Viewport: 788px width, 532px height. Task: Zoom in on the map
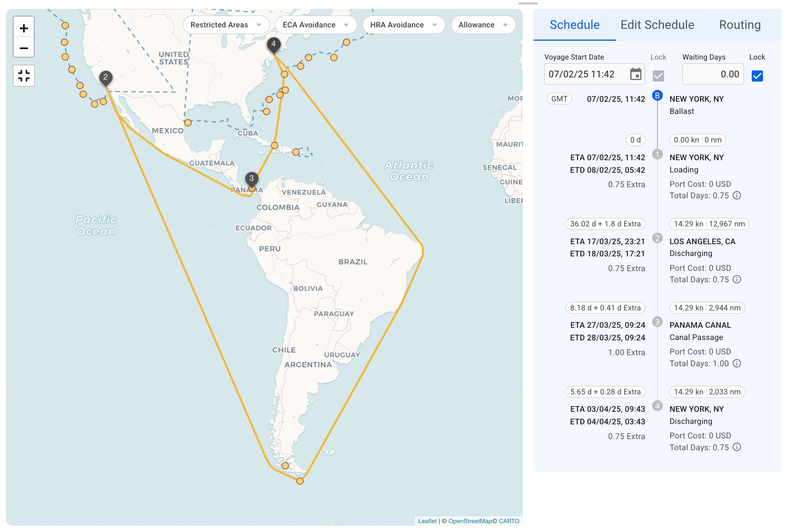(x=24, y=28)
